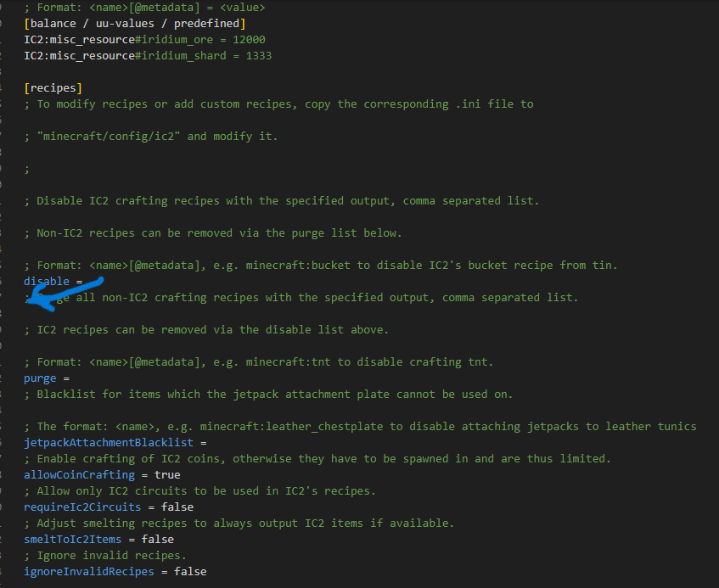
Task: Click the jetpackAttachmentBlacklist setting name
Action: [x=109, y=443]
